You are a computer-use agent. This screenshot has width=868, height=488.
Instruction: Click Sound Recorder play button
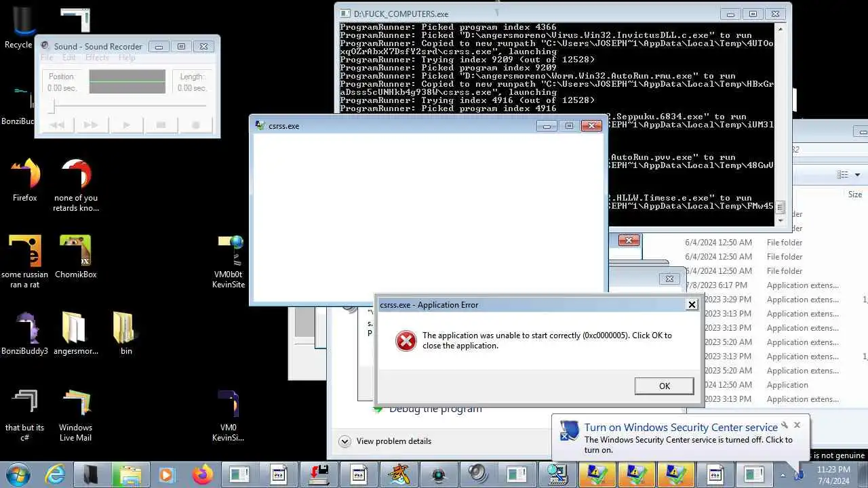pyautogui.click(x=126, y=125)
